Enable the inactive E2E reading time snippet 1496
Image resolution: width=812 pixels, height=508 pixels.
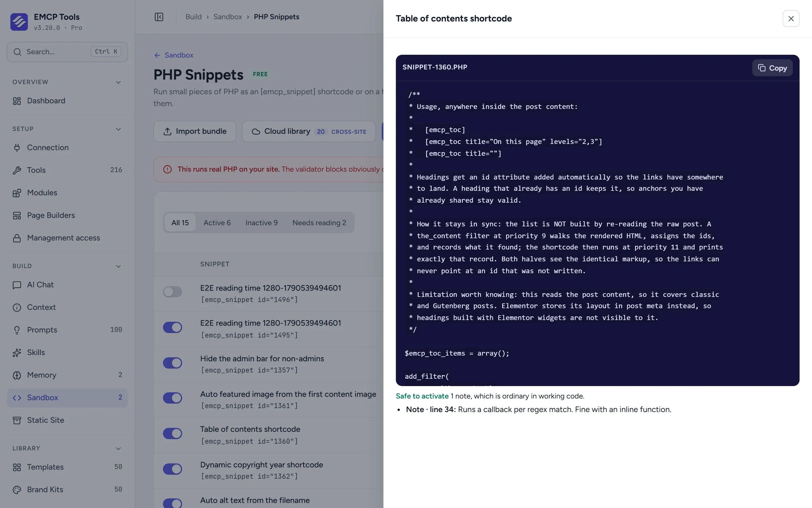coord(173,292)
